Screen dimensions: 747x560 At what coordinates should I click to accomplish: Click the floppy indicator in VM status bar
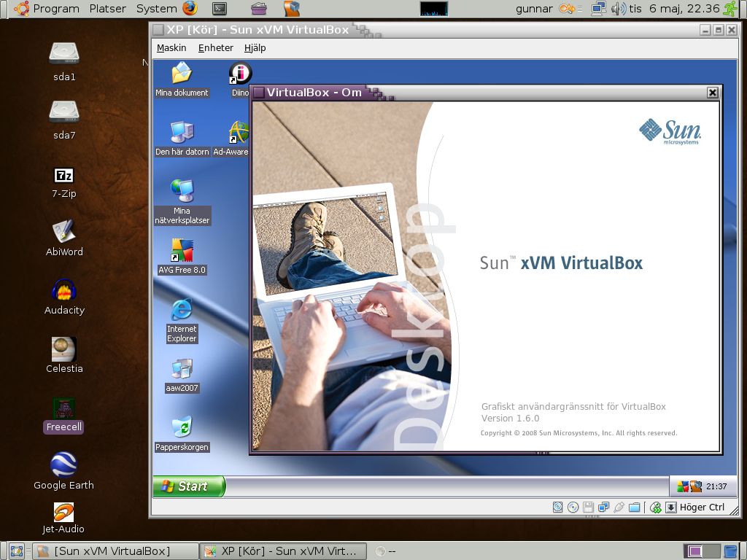[x=589, y=507]
